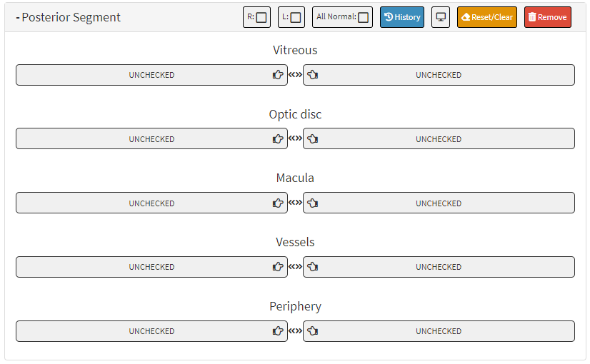Open left Macula UNCHECKED field

pyautogui.click(x=439, y=203)
